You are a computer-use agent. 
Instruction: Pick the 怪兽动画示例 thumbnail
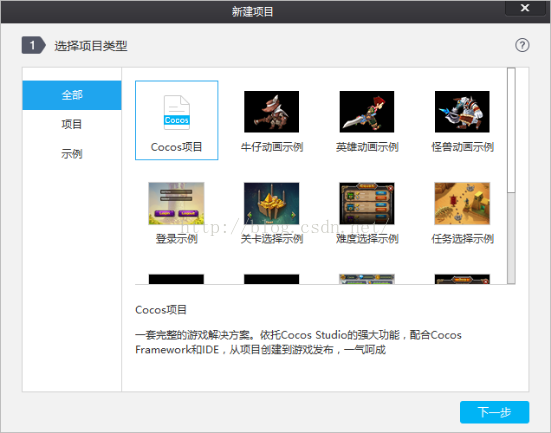(x=462, y=112)
